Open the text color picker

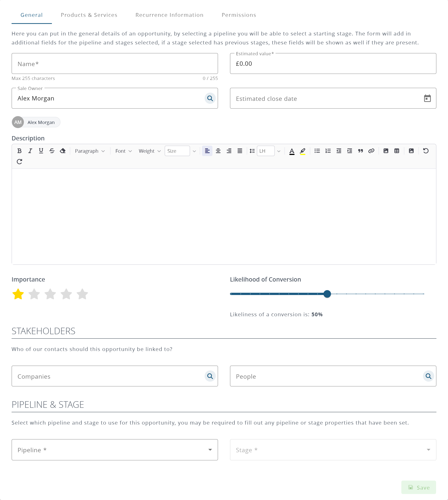pos(292,151)
